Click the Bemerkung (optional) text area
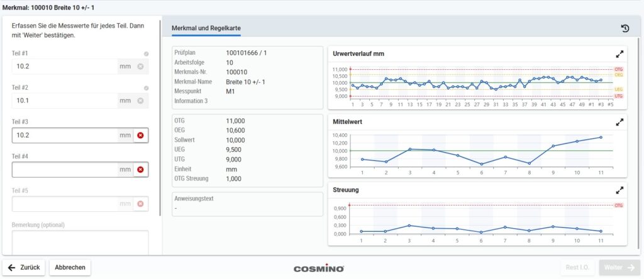Viewport: 644px width, 279px height. click(80, 242)
